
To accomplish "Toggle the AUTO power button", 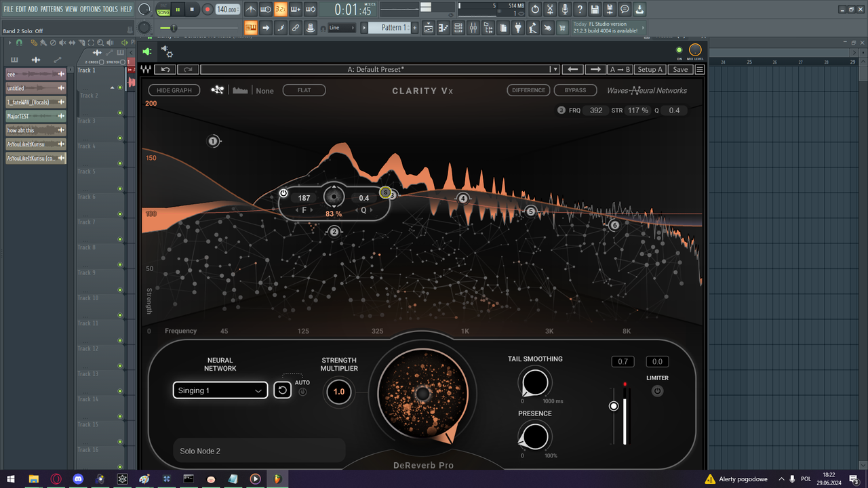I will coord(302,392).
